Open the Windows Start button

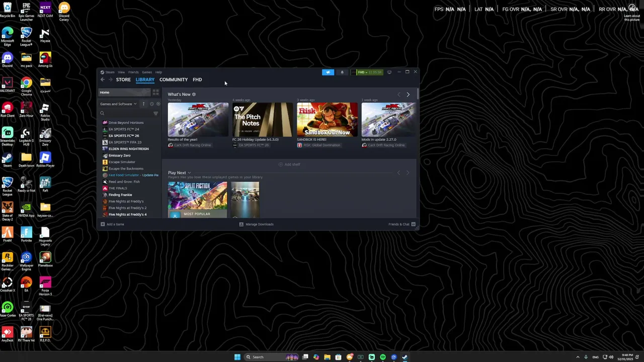(x=237, y=357)
